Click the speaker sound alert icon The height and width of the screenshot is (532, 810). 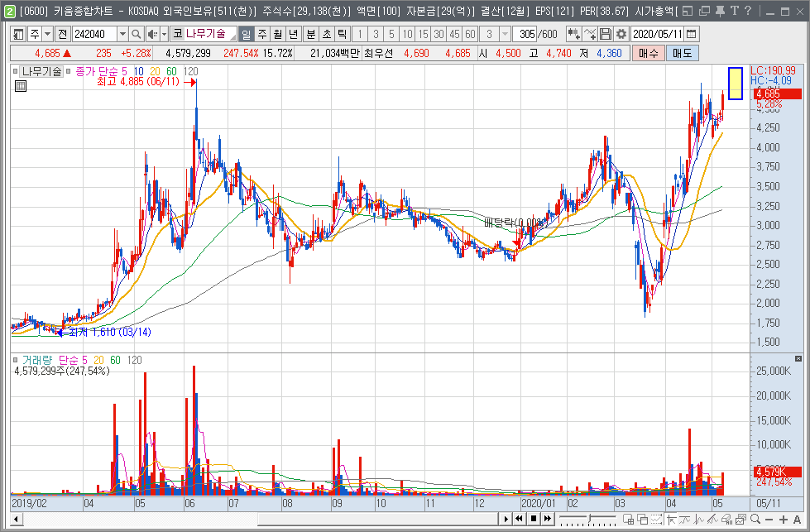pos(152,34)
